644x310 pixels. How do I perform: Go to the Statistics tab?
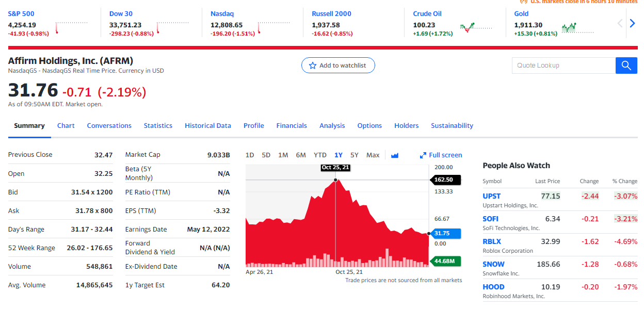pos(158,125)
